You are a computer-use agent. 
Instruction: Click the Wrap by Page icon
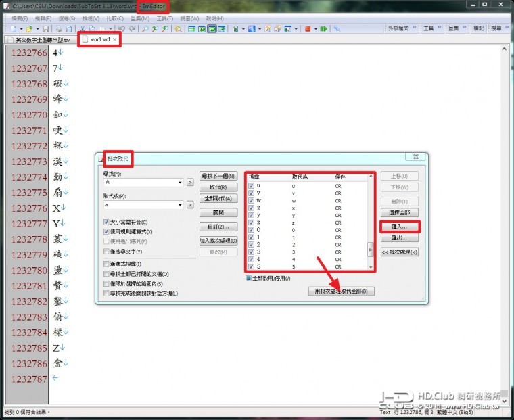coord(222,29)
